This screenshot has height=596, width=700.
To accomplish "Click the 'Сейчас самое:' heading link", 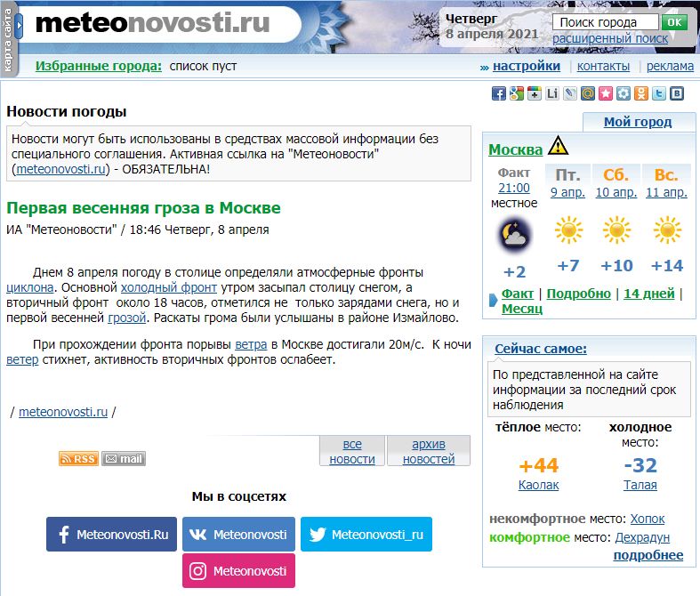I will pyautogui.click(x=541, y=349).
